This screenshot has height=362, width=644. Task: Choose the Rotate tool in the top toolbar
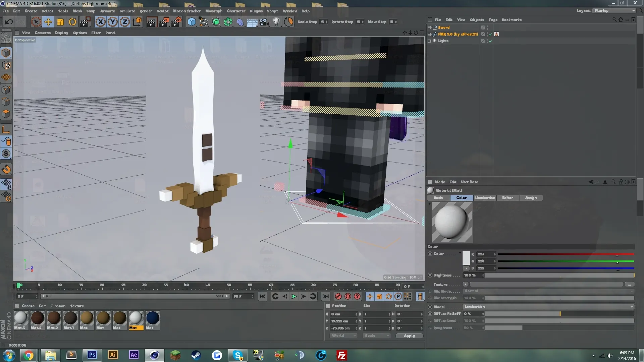(72, 22)
